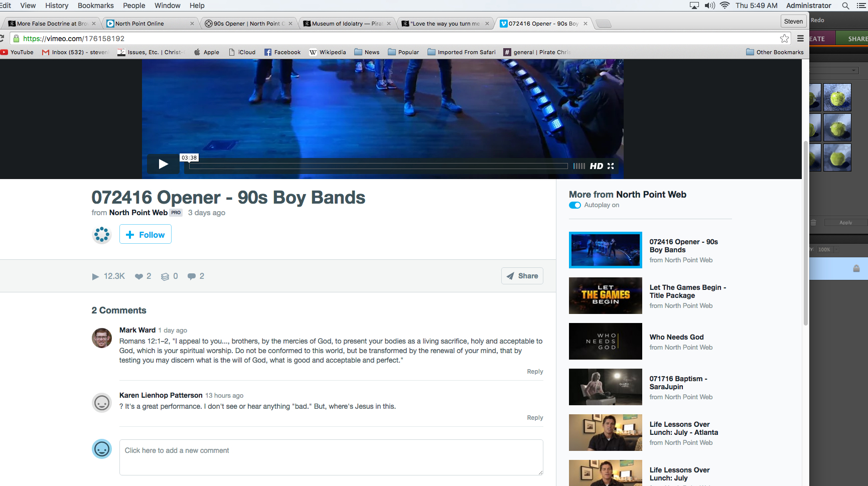Viewport: 868px width, 486px height.
Task: Adjust the video volume bars
Action: (x=579, y=166)
